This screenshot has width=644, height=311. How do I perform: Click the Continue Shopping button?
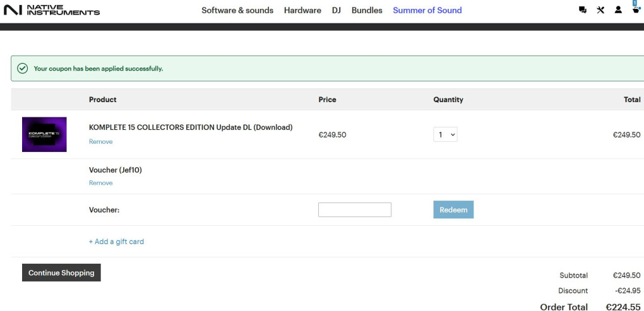tap(61, 273)
